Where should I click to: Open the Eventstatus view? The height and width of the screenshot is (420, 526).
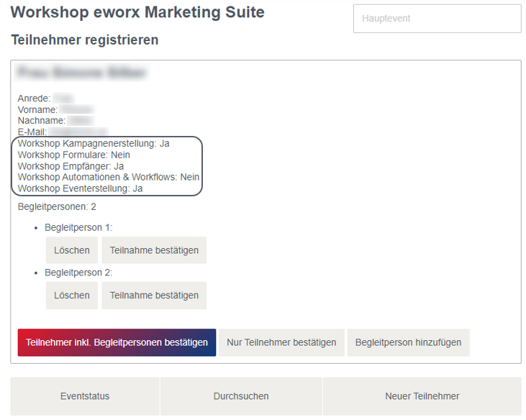[x=85, y=396]
